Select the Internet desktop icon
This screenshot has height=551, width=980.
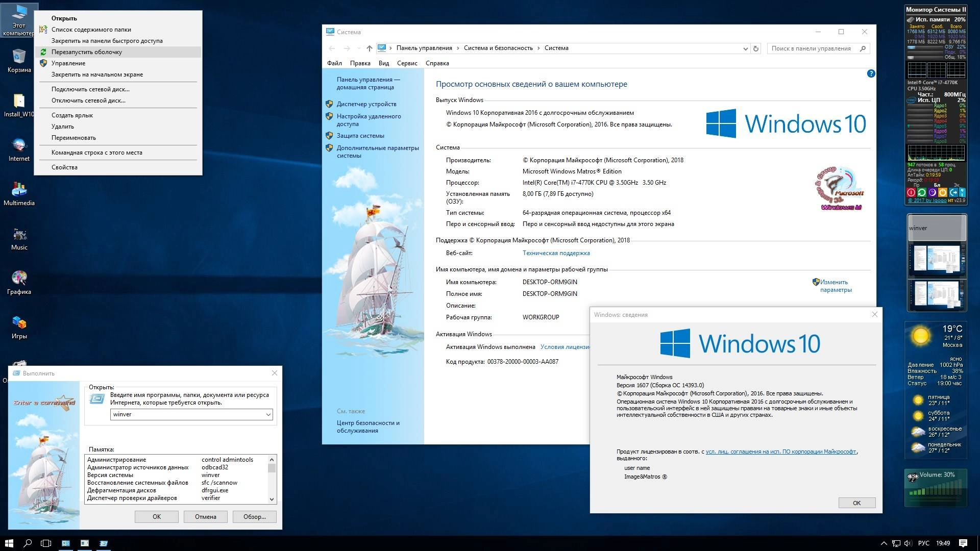(x=19, y=149)
